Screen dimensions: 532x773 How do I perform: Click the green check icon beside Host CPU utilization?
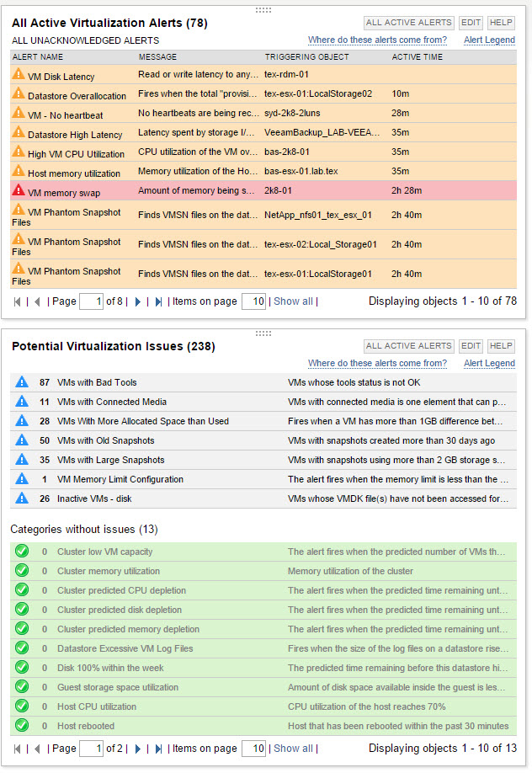[x=22, y=706]
